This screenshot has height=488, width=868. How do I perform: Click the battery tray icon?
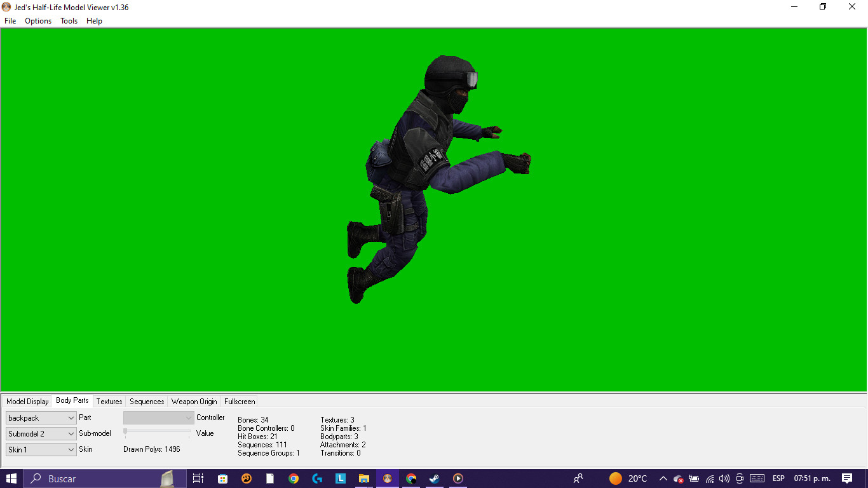coord(694,478)
